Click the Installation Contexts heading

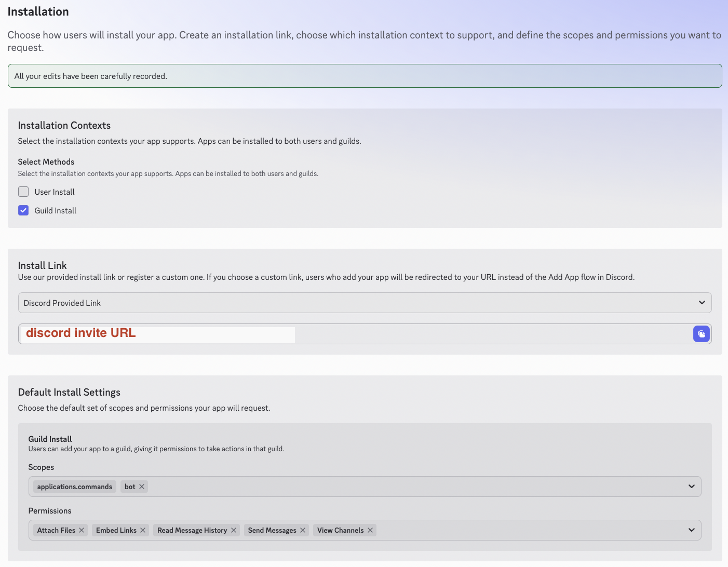point(64,125)
